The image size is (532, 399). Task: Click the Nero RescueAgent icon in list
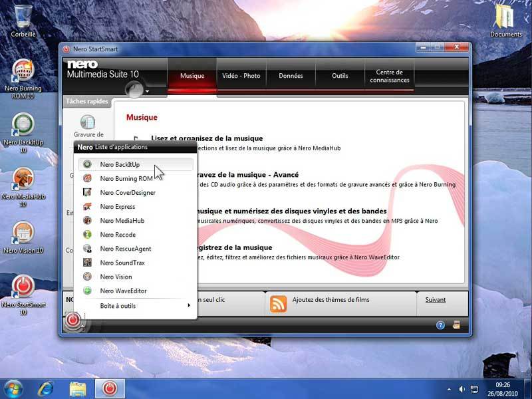[x=87, y=248]
